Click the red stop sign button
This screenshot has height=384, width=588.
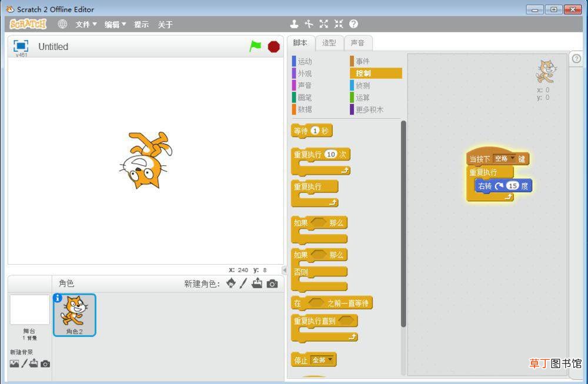pos(274,46)
